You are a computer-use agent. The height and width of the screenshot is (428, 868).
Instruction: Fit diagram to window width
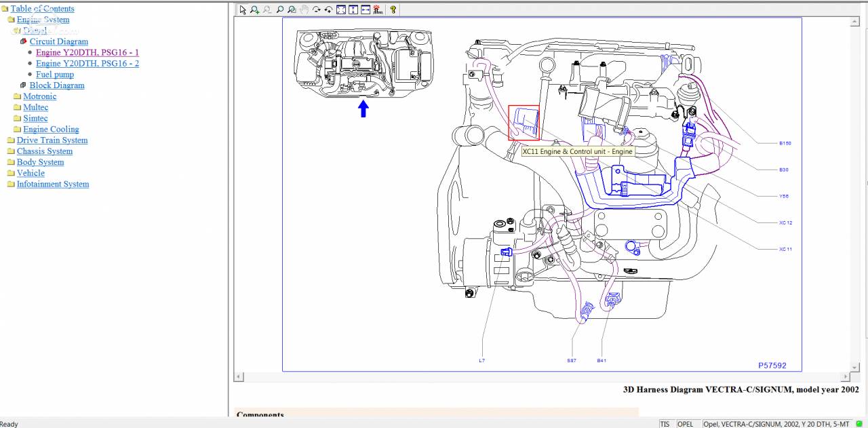(x=366, y=10)
